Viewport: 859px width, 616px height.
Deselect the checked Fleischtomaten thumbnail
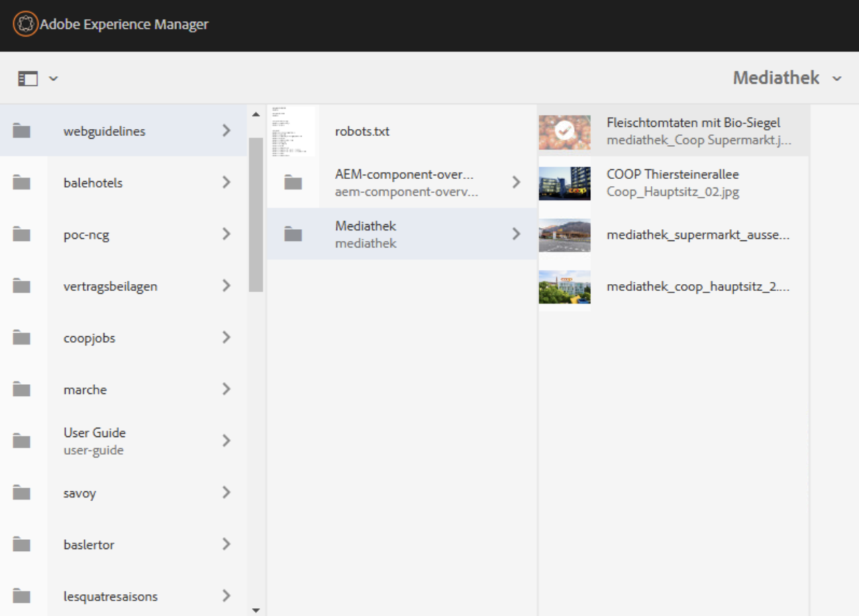coord(564,132)
